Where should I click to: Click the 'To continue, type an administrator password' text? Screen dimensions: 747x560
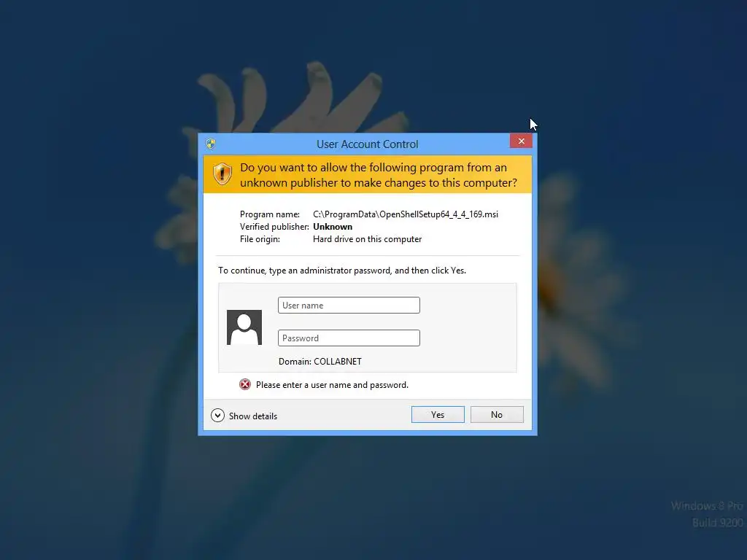click(x=342, y=271)
